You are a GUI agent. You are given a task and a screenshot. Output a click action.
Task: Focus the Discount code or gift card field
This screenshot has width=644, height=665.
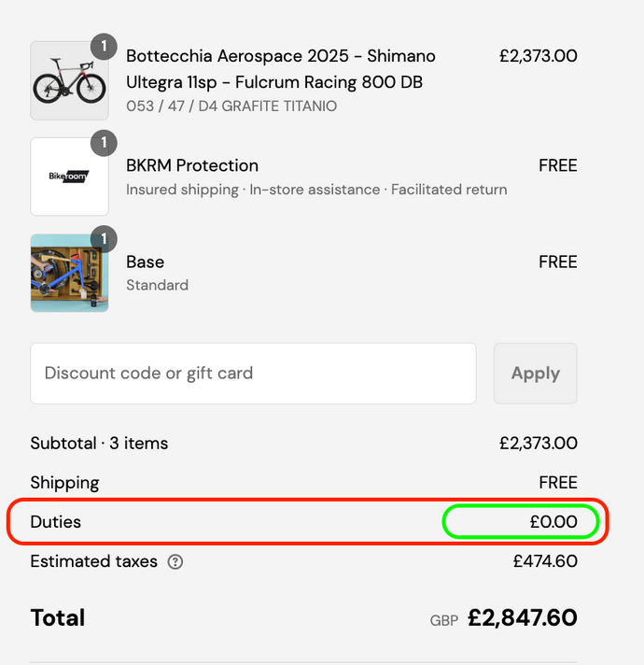coord(253,374)
